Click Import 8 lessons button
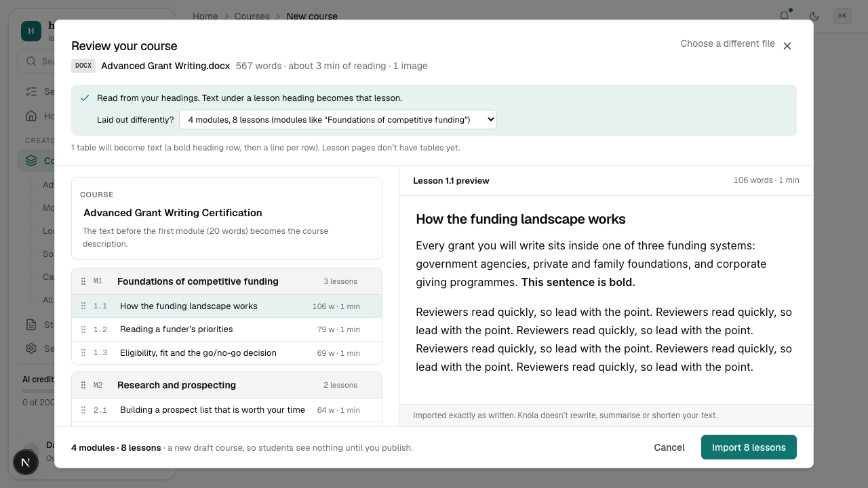868x488 pixels. point(749,447)
